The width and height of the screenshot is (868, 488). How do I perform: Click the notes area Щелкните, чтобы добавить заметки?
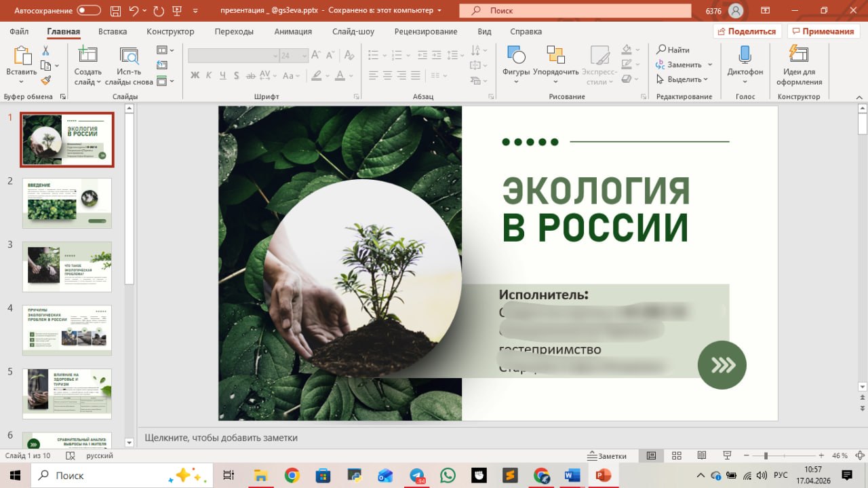pyautogui.click(x=221, y=438)
